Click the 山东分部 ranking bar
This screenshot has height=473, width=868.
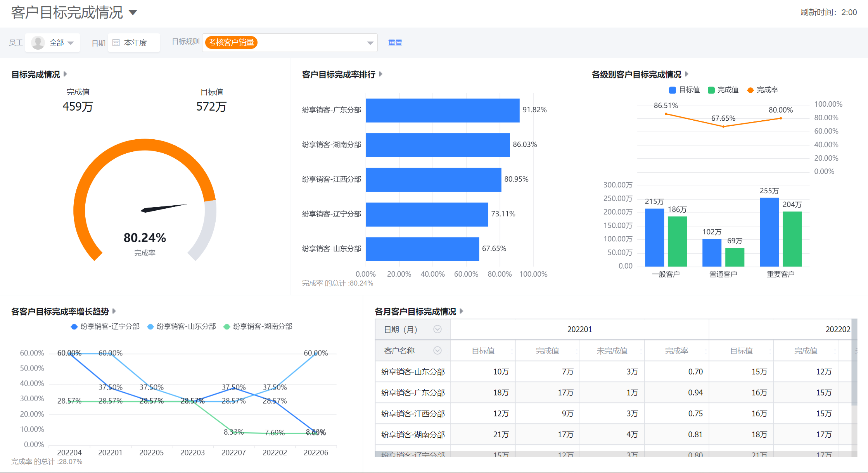[x=422, y=249]
